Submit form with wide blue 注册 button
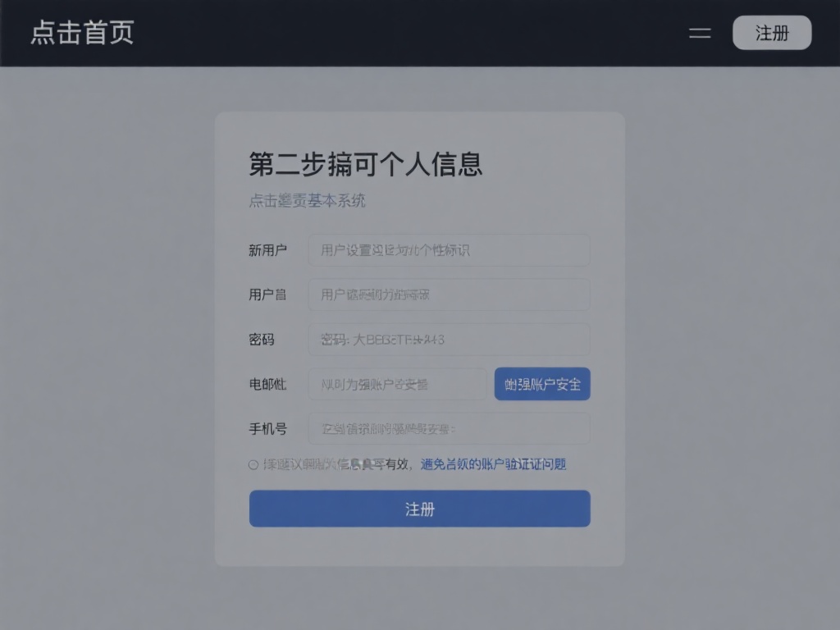Viewport: 840px width, 630px height. [x=419, y=509]
